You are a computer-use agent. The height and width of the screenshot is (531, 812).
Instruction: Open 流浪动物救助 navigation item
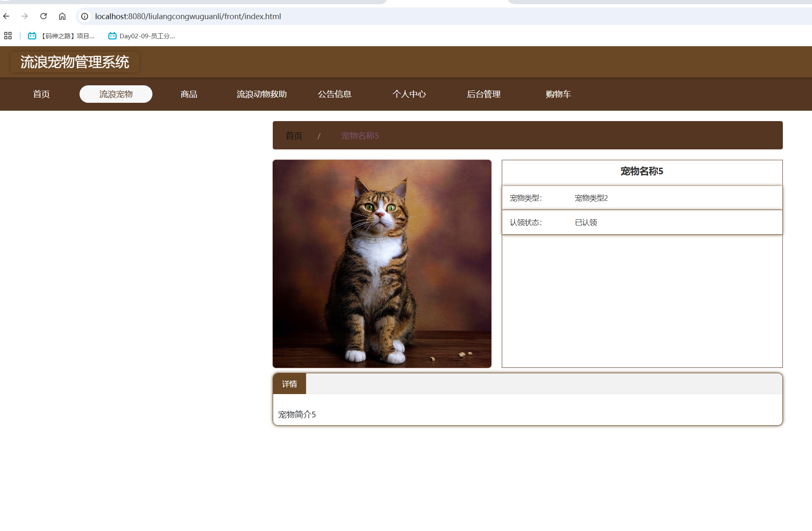pos(262,94)
